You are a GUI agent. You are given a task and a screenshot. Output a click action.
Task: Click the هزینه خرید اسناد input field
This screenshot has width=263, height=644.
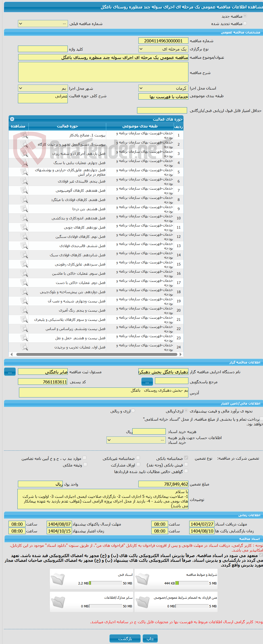(149, 431)
